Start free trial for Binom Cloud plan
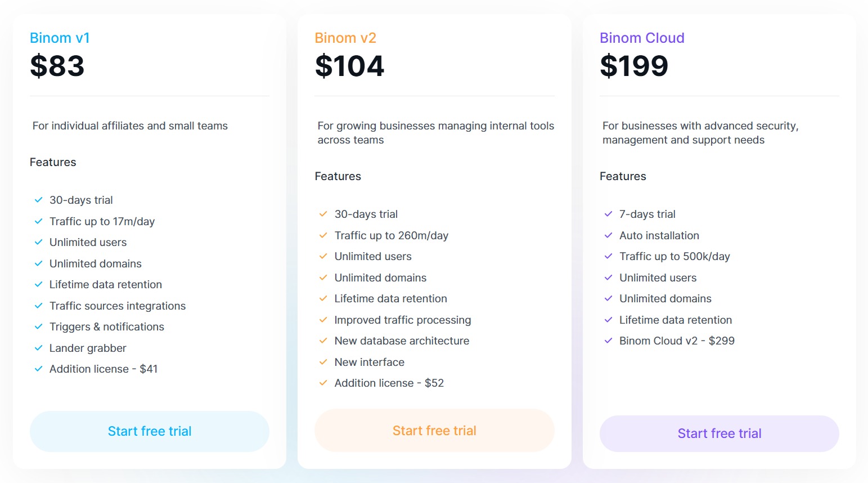Image resolution: width=868 pixels, height=483 pixels. [x=719, y=433]
